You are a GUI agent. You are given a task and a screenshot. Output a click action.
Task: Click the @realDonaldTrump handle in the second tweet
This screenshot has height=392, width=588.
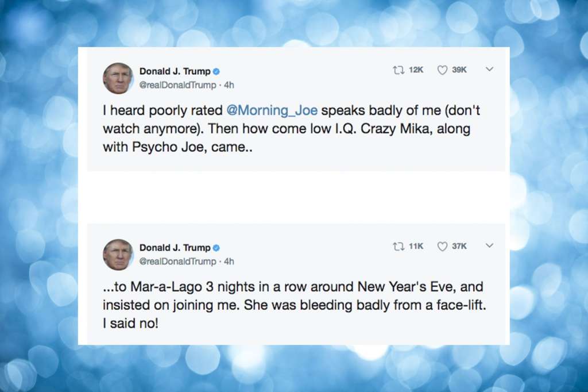tap(177, 261)
